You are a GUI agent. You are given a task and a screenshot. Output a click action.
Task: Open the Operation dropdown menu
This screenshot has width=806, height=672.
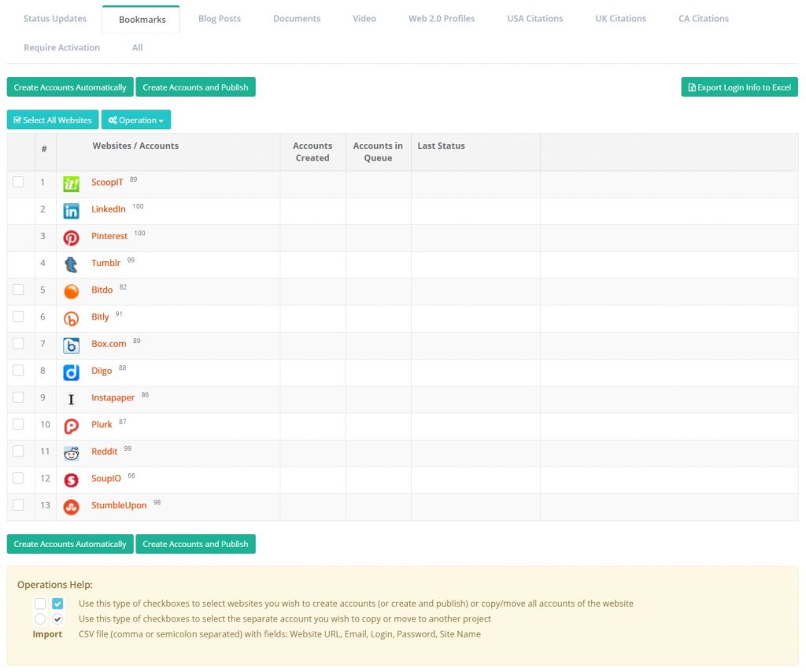(135, 120)
